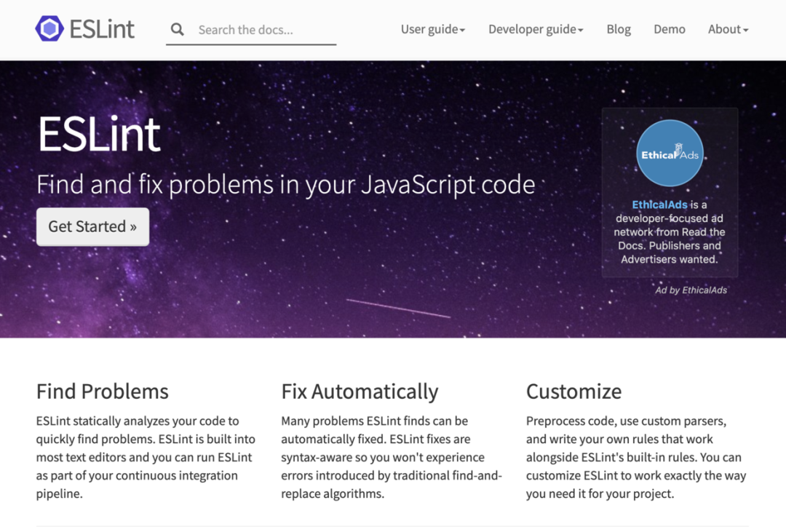The height and width of the screenshot is (532, 786).
Task: Open the Demo page
Action: (x=670, y=30)
